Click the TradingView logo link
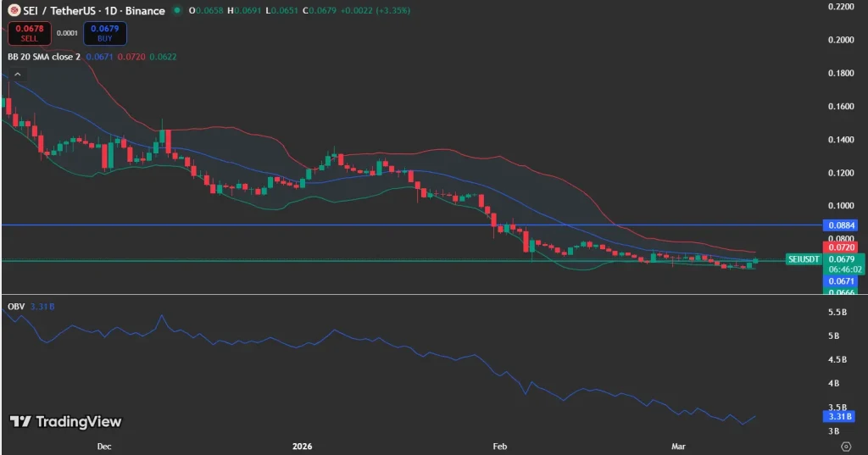868x455 pixels. point(65,422)
